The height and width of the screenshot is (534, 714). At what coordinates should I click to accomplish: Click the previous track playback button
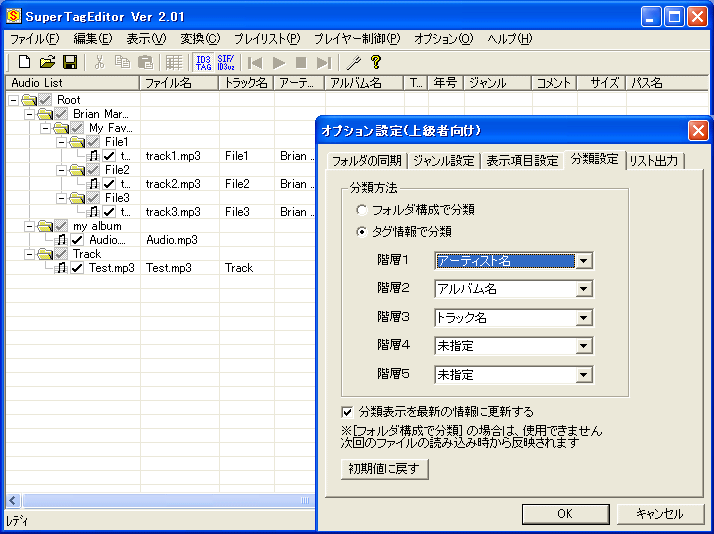pos(255,62)
